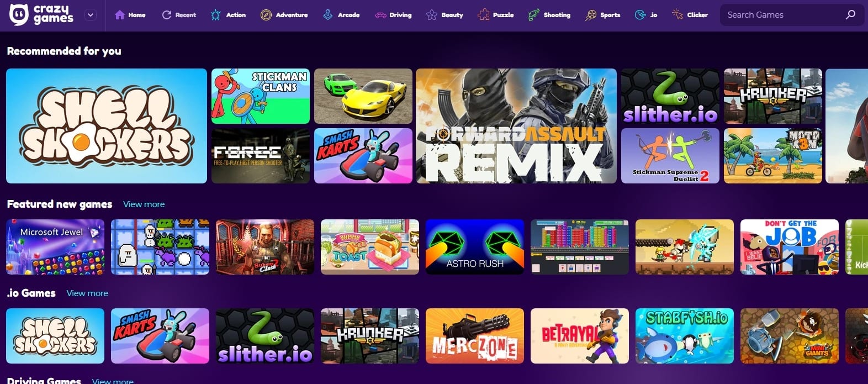Viewport: 868px width, 384px height.
Task: Open the Forward Assault Remix game
Action: coord(516,126)
